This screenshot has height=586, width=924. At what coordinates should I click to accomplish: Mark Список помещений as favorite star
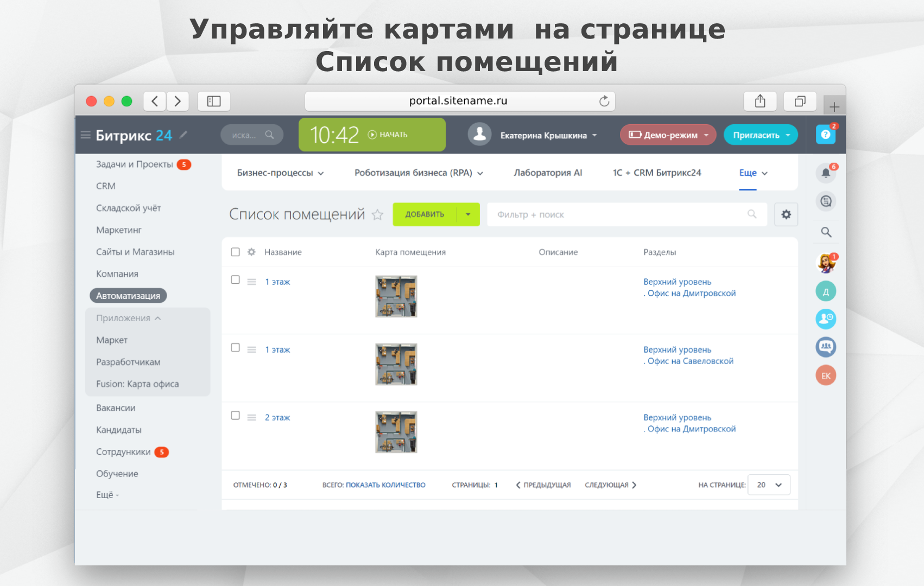(377, 215)
